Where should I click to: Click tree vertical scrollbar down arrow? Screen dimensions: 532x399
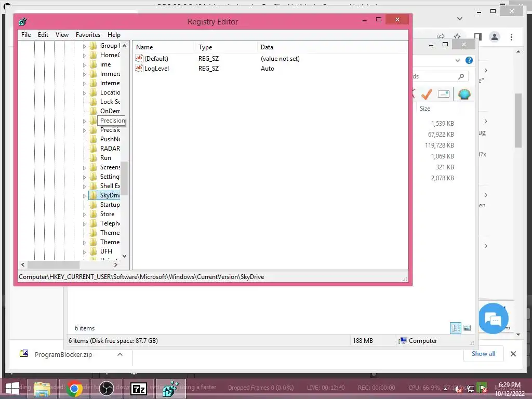125,256
